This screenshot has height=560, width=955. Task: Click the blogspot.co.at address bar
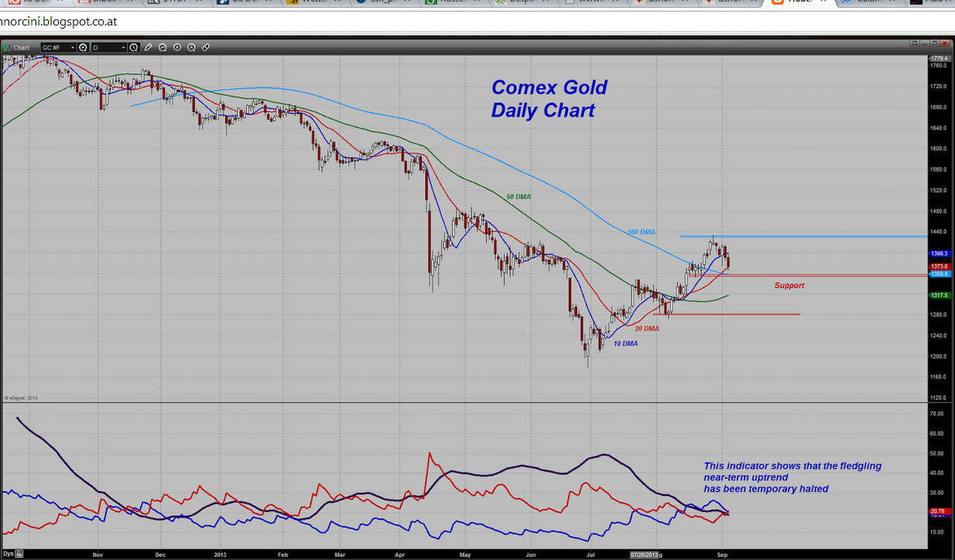point(310,22)
